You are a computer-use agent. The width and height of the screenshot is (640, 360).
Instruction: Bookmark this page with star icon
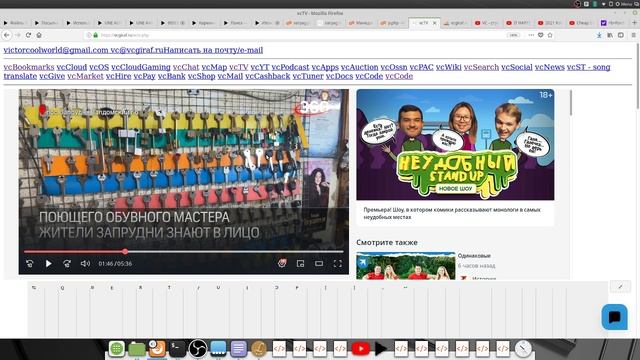[550, 35]
